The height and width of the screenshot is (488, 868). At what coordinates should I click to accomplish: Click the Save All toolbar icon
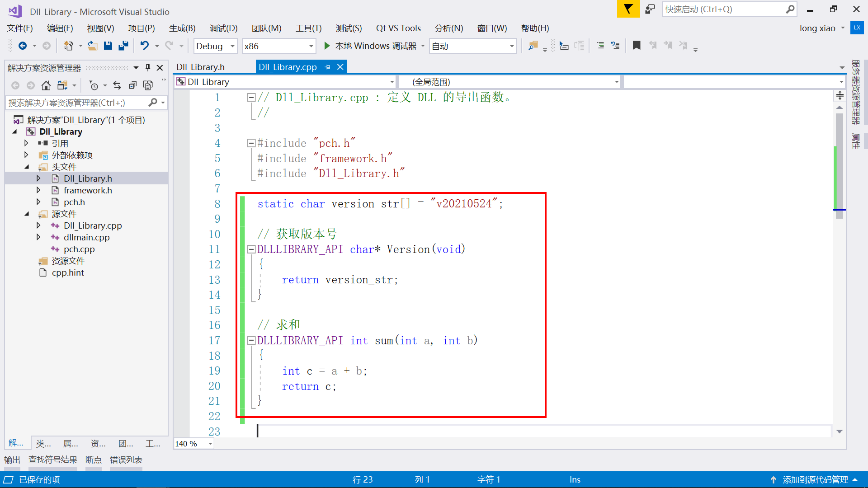click(123, 46)
